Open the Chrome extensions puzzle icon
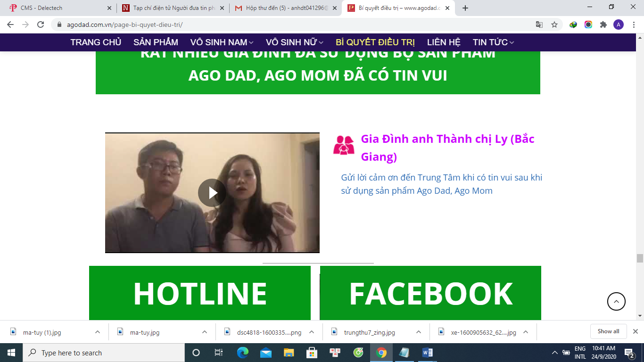The height and width of the screenshot is (362, 644). (603, 25)
